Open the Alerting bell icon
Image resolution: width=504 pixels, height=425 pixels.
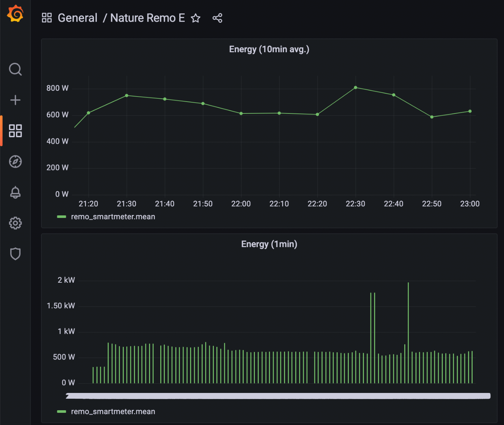[15, 192]
